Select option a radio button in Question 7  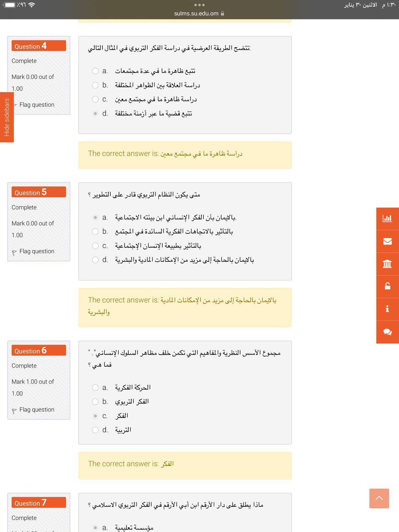click(x=95, y=527)
